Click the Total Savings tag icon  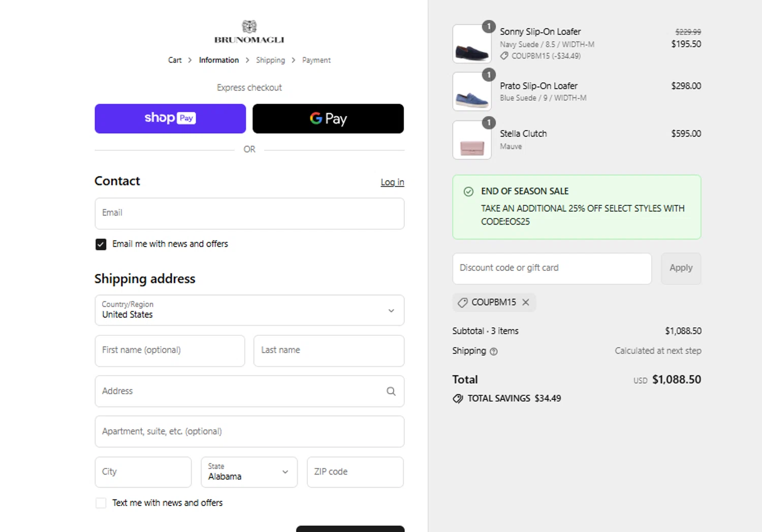[x=458, y=398]
